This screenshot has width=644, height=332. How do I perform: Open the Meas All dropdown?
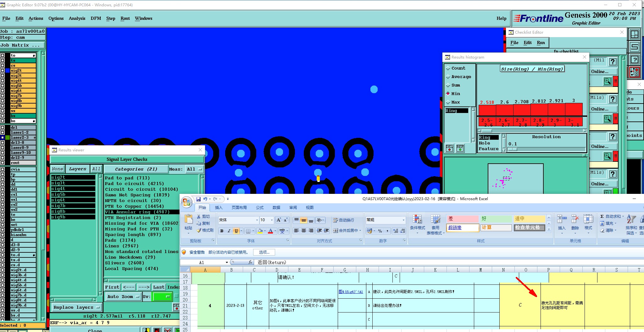[x=194, y=169]
